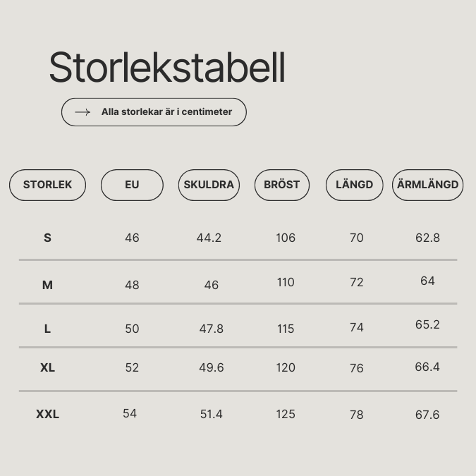Click the BRÖST column header
Screen dimensions: 476x476
click(x=281, y=185)
